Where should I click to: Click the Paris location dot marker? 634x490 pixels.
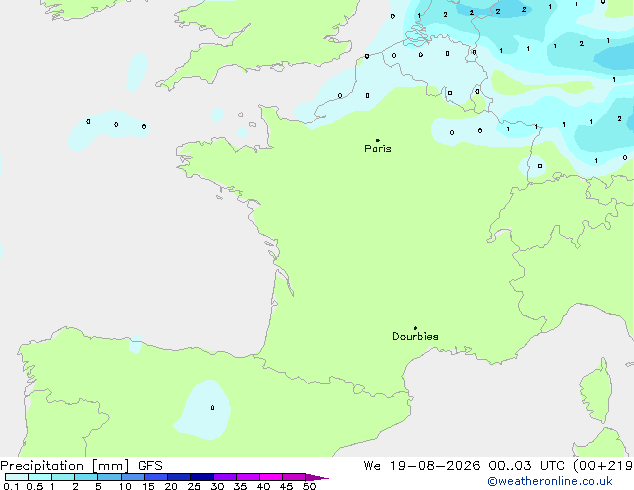tap(378, 140)
